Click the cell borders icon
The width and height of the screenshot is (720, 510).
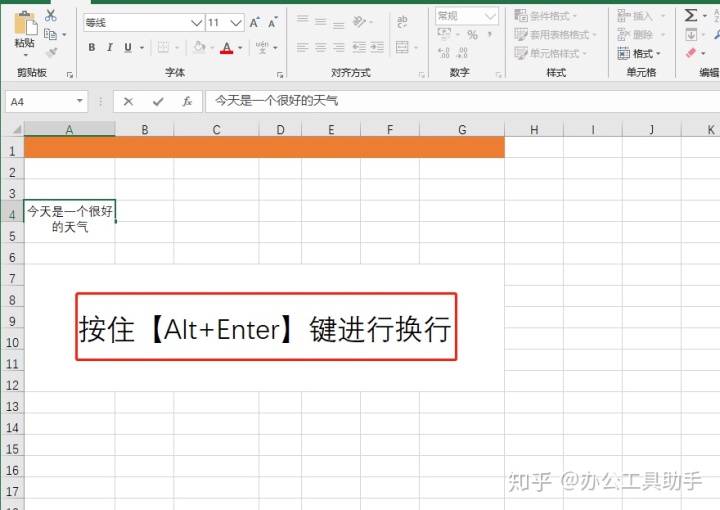pyautogui.click(x=163, y=47)
